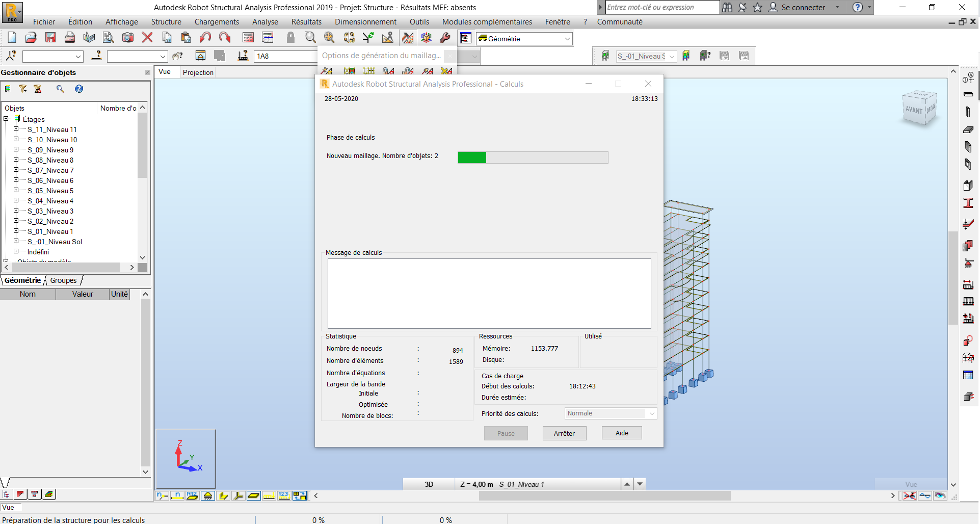Toggle supports display in the view
This screenshot has height=524, width=980.
point(208,495)
